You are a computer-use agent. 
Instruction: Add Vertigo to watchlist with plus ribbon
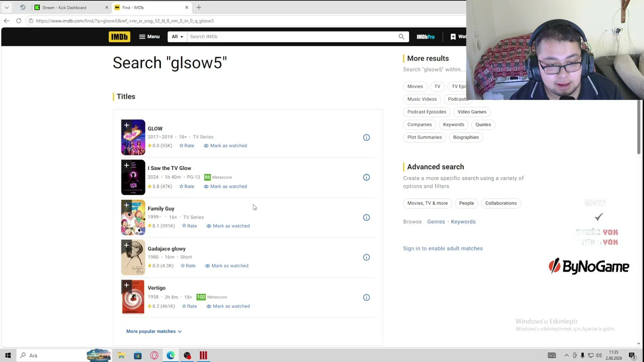pyautogui.click(x=126, y=286)
